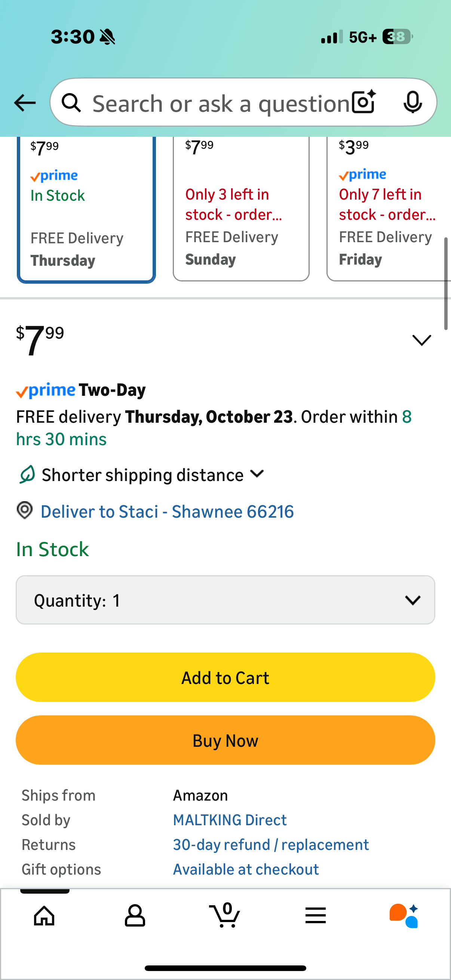
Task: Open the account profile tab
Action: (x=135, y=915)
